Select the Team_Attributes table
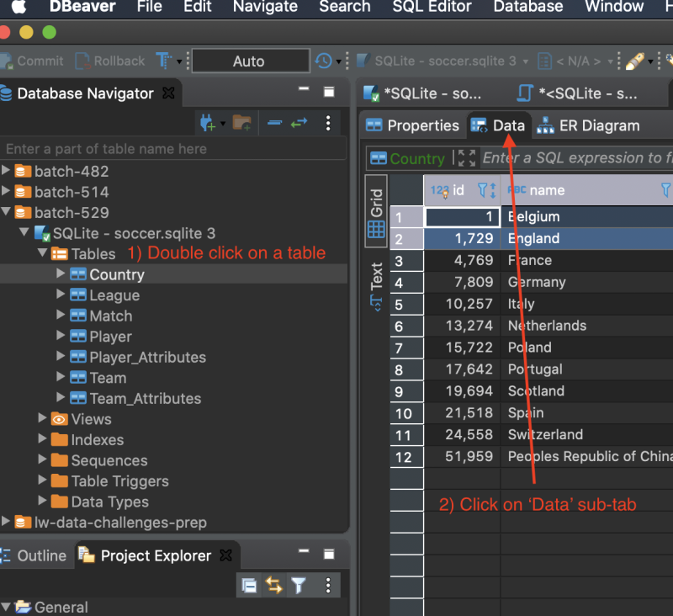 145,398
